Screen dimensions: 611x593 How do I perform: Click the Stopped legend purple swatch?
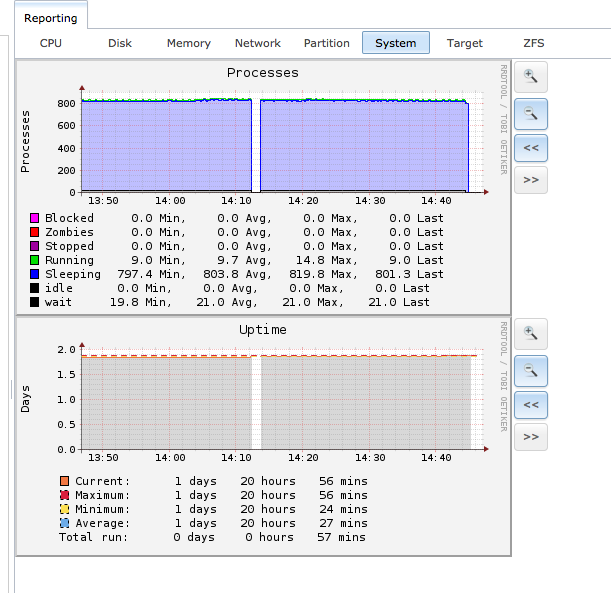[x=34, y=246]
